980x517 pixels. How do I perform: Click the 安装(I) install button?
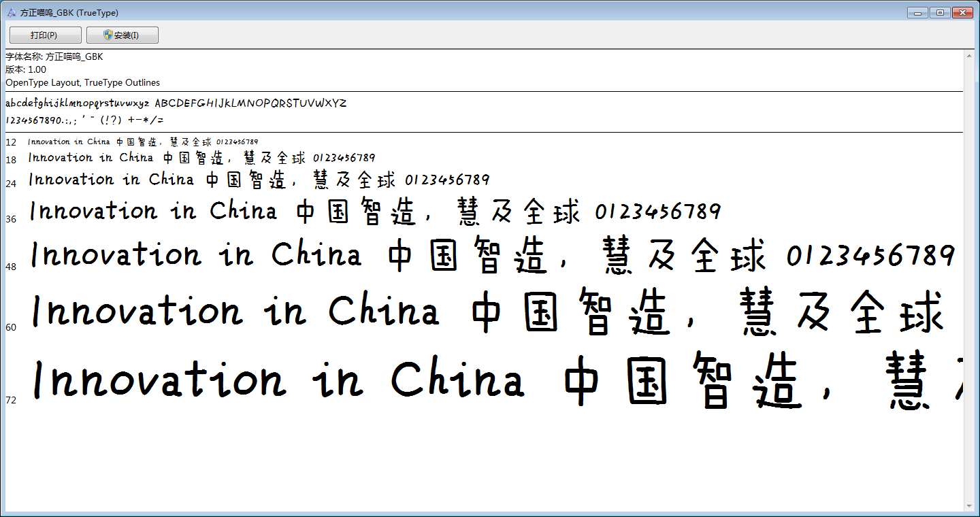click(x=122, y=35)
